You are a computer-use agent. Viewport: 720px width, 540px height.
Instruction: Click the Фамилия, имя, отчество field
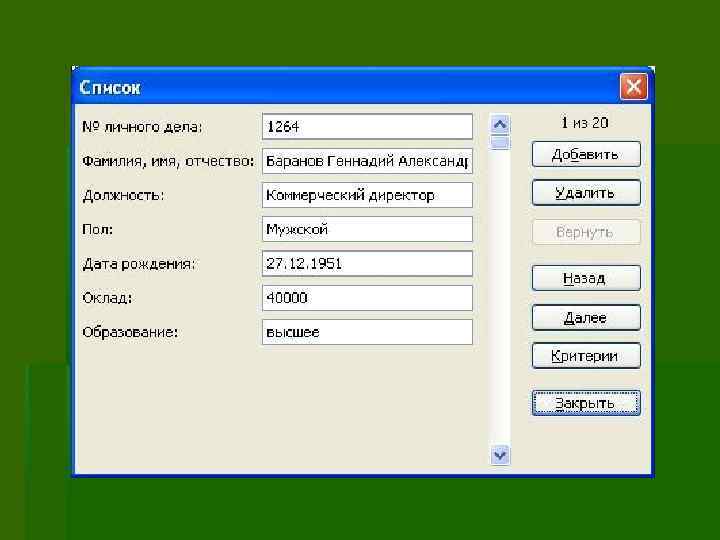[367, 161]
